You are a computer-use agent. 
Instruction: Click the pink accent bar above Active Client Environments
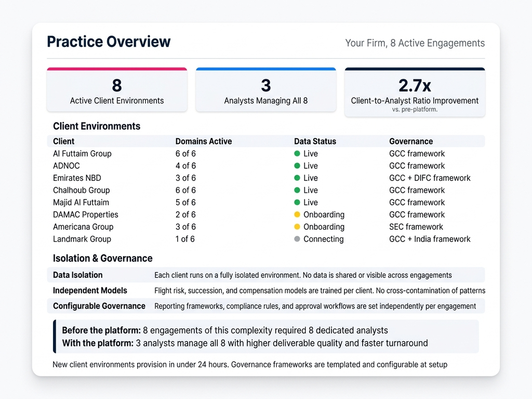(x=117, y=69)
